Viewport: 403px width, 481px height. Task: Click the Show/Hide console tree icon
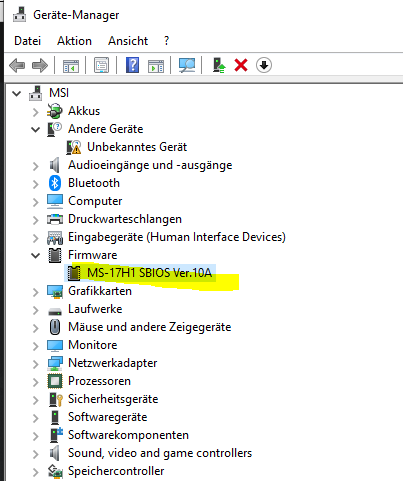(71, 66)
